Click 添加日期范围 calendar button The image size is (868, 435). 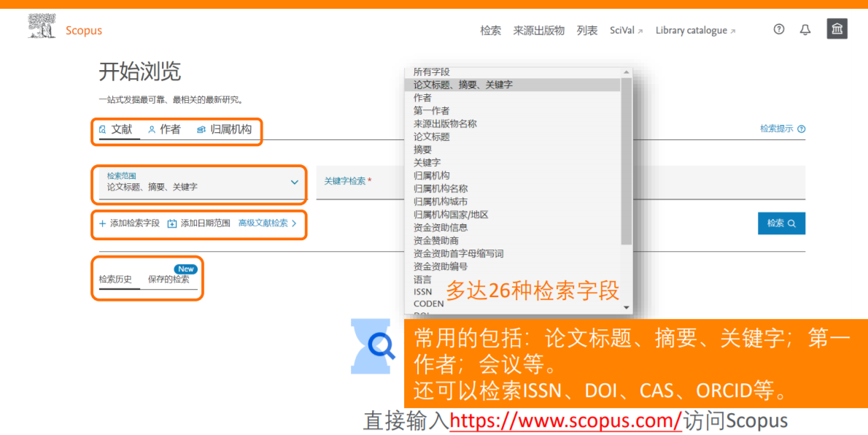pyautogui.click(x=198, y=223)
